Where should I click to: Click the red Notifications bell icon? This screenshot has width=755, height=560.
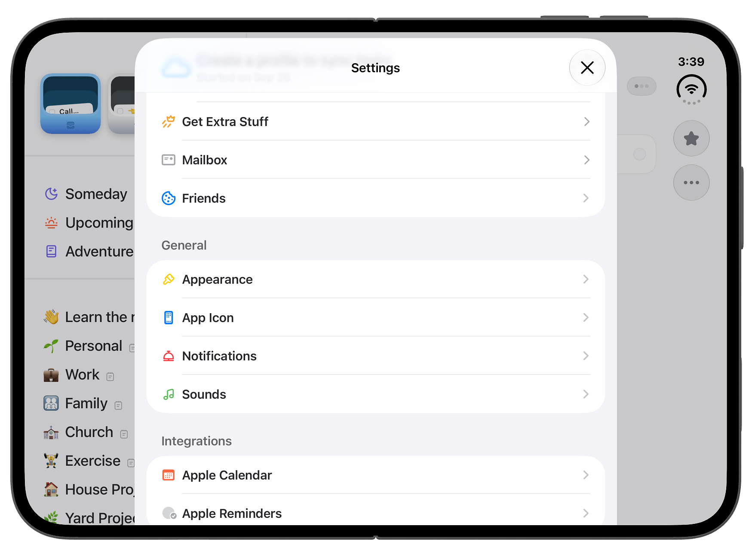pos(169,356)
